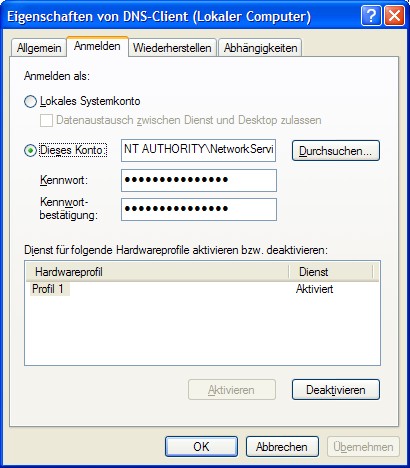Switch to the Wiederherstellen tab

click(172, 48)
